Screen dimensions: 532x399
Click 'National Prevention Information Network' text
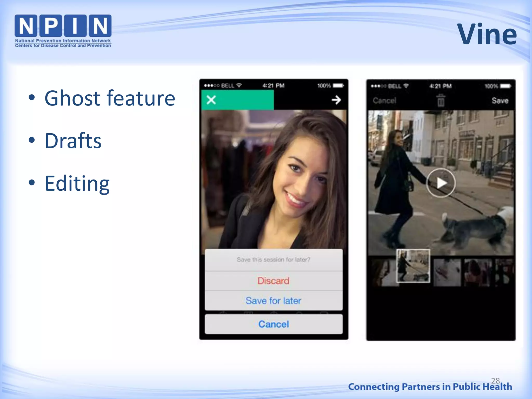click(x=63, y=41)
